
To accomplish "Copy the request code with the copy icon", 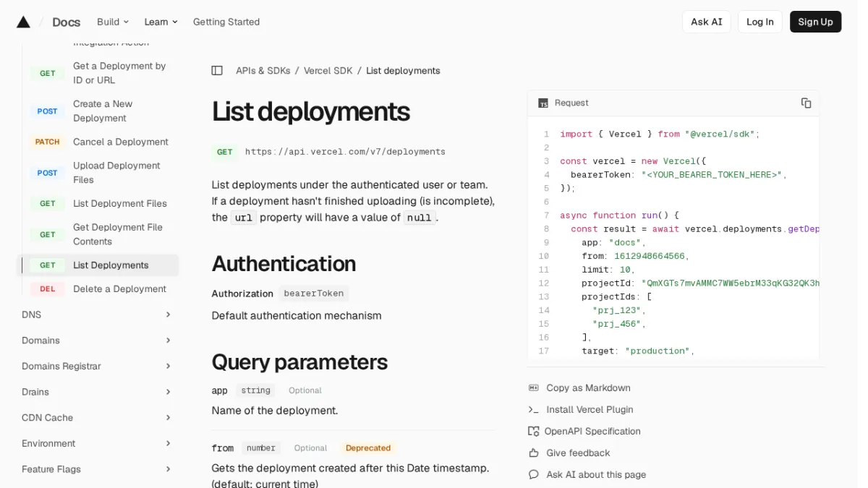I will 806,103.
